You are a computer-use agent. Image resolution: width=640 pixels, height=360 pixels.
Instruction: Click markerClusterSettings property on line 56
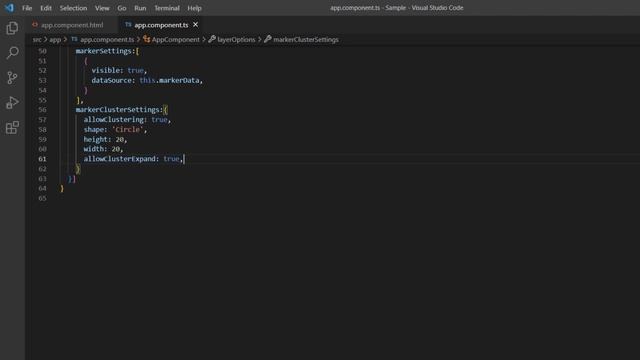118,110
